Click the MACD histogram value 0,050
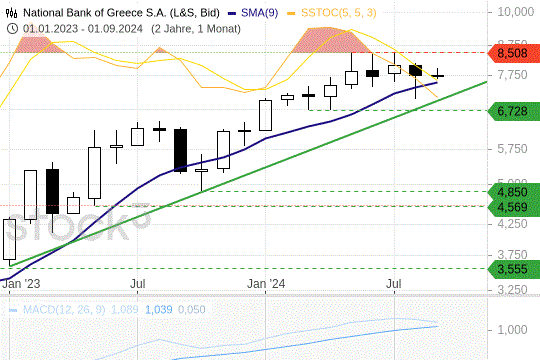The image size is (540, 360). tap(191, 310)
